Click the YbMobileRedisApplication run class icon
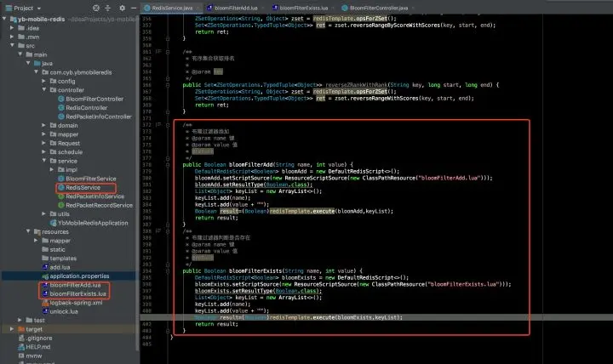This screenshot has width=613, height=364. click(54, 223)
